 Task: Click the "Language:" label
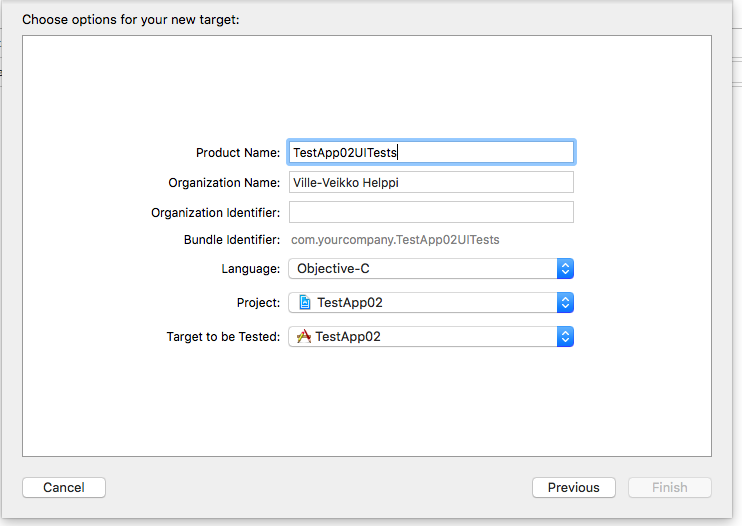pyautogui.click(x=251, y=269)
